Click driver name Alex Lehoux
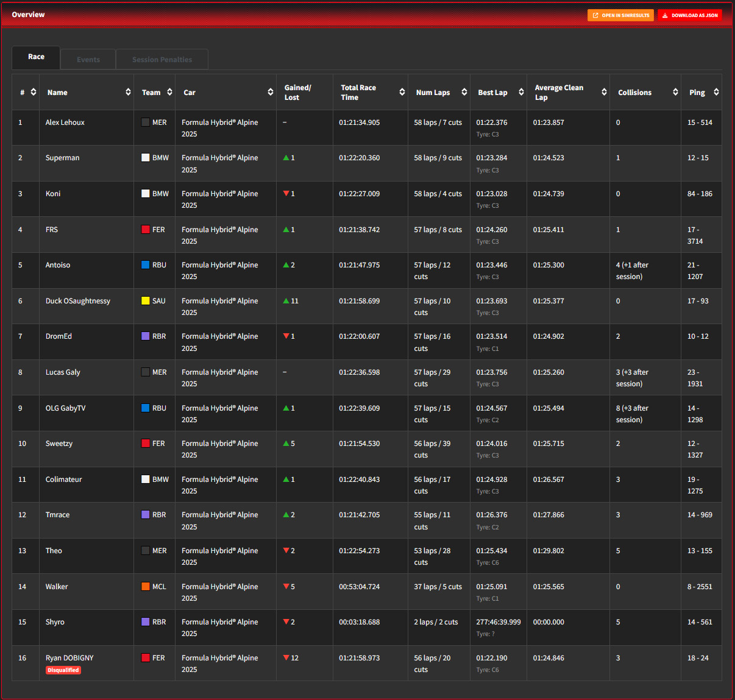 point(65,122)
